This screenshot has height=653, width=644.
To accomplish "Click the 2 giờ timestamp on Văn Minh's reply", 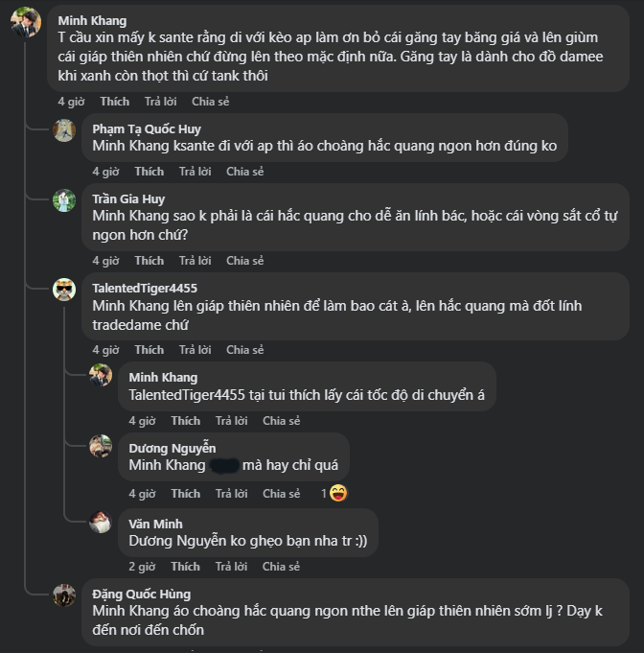I will [x=142, y=567].
